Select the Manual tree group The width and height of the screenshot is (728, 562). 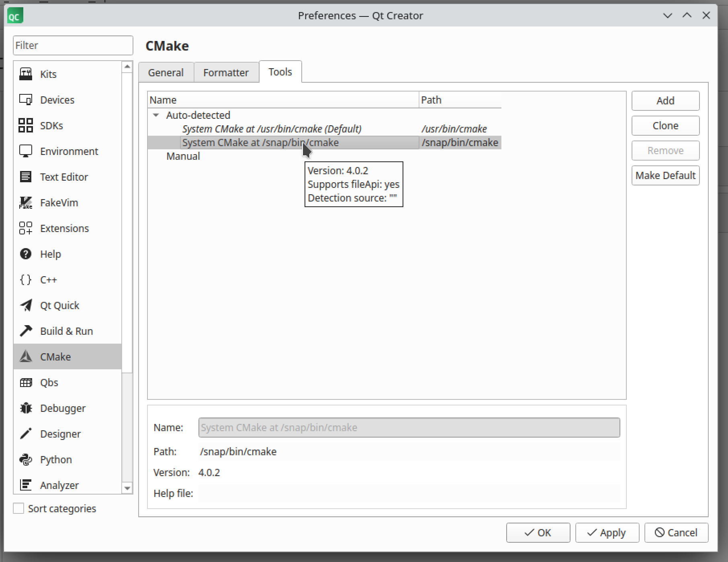183,156
